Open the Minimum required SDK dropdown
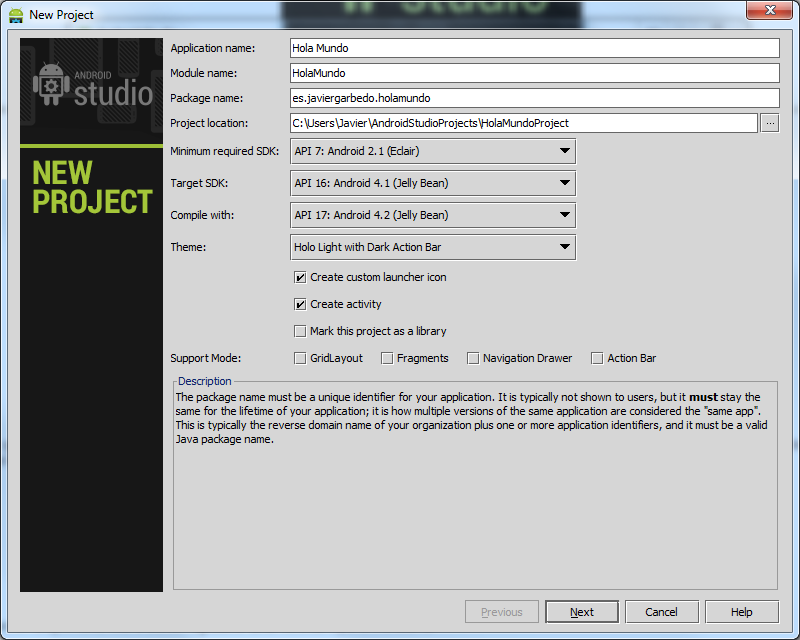 tap(432, 151)
